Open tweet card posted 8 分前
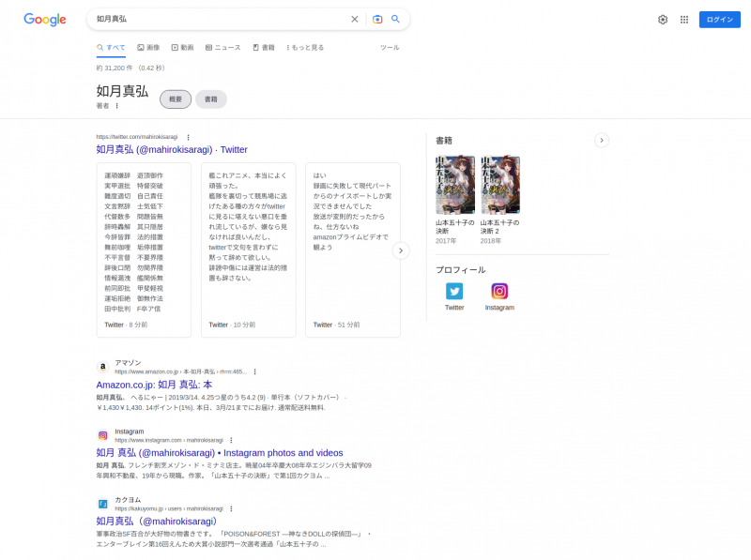This screenshot has width=751, height=560. coord(144,250)
